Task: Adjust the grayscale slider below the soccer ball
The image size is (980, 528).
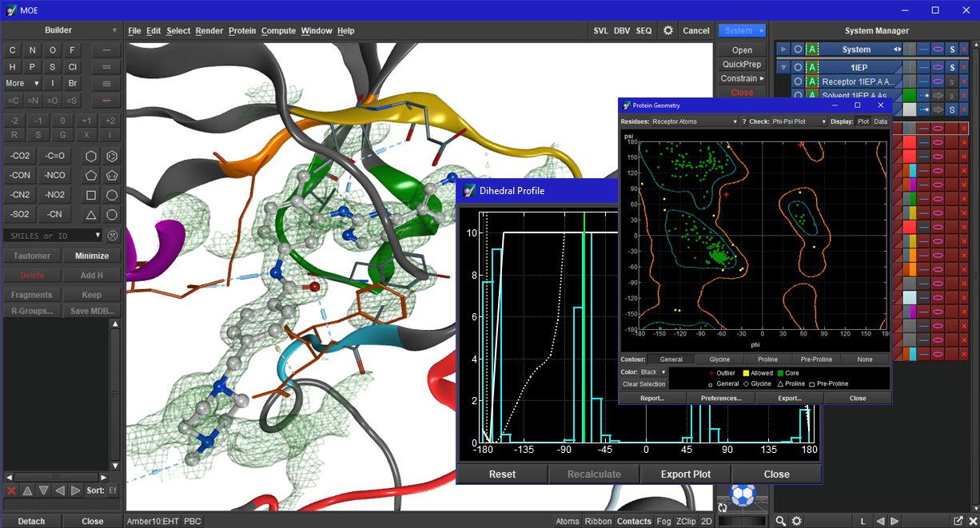Action: [x=742, y=521]
